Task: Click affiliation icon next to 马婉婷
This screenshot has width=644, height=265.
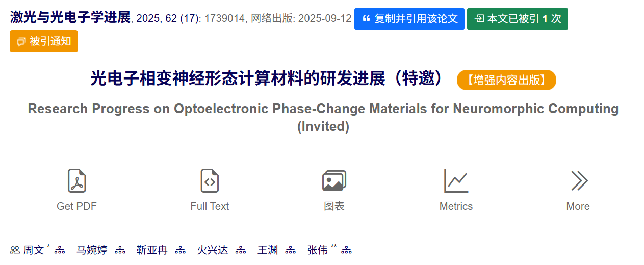Action: (x=120, y=250)
